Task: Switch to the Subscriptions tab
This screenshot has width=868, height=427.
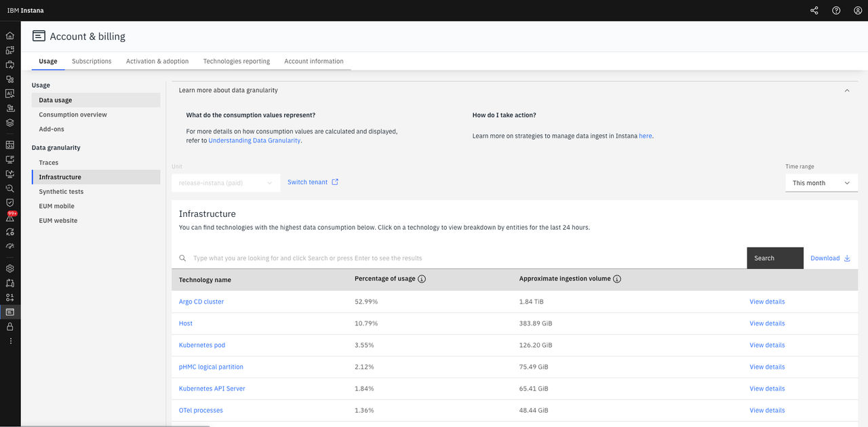Action: (92, 61)
